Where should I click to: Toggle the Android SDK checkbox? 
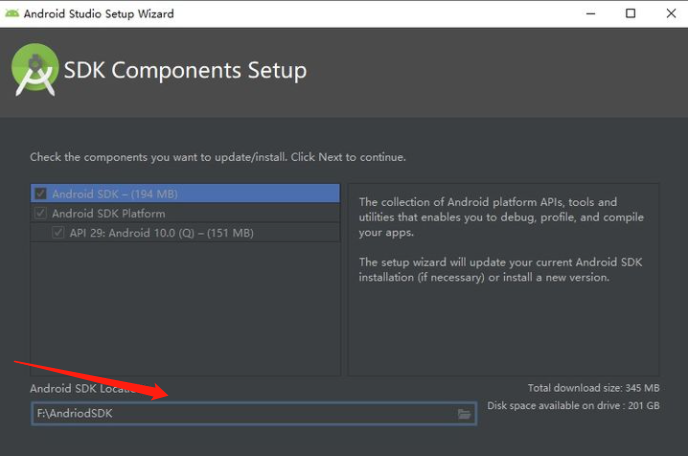point(41,194)
